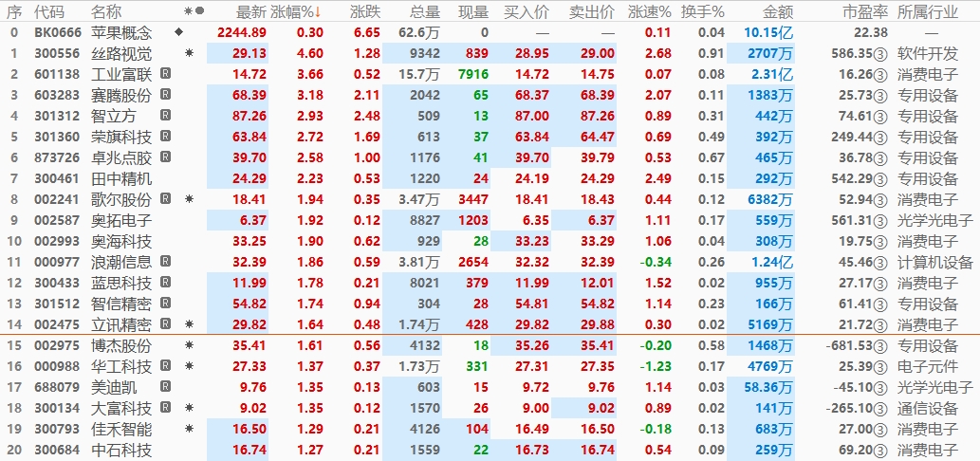Click the star marker in 立讯精密 row
Screen dimensions: 980x461
pyautogui.click(x=190, y=324)
